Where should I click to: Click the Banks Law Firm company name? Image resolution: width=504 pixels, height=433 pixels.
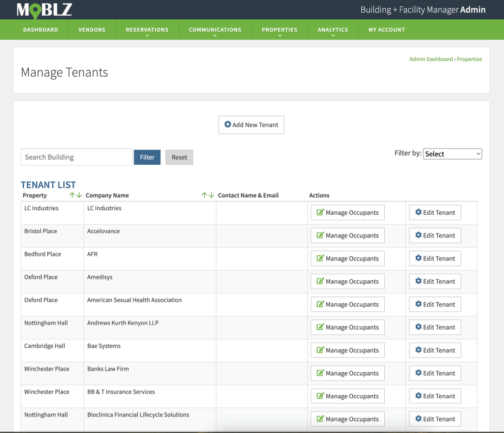tap(108, 369)
